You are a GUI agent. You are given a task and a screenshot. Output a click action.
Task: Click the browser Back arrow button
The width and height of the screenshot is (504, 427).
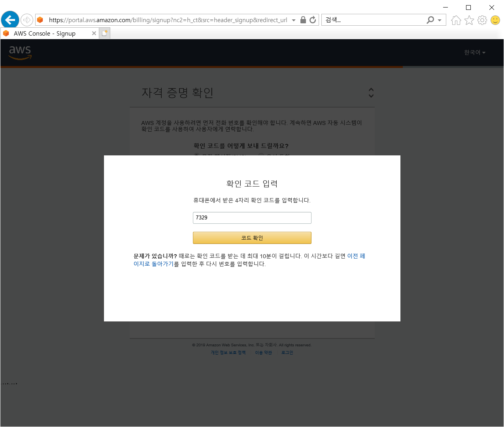pyautogui.click(x=10, y=20)
